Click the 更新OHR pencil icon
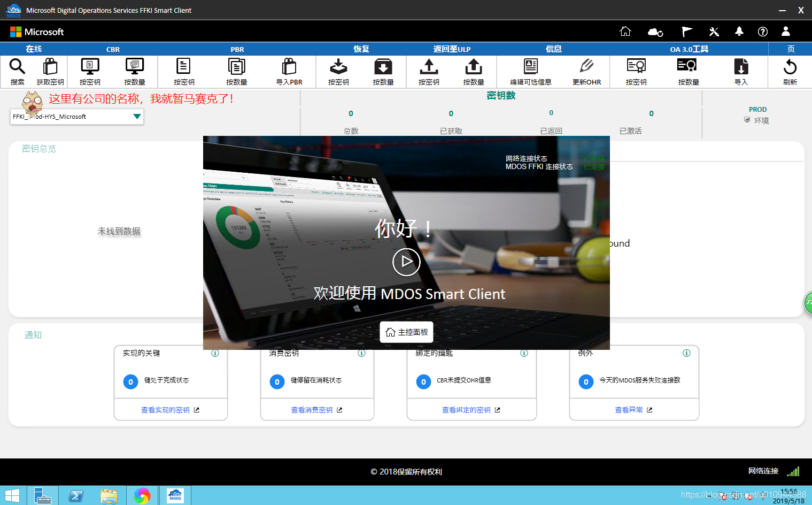812x505 pixels. (x=586, y=66)
